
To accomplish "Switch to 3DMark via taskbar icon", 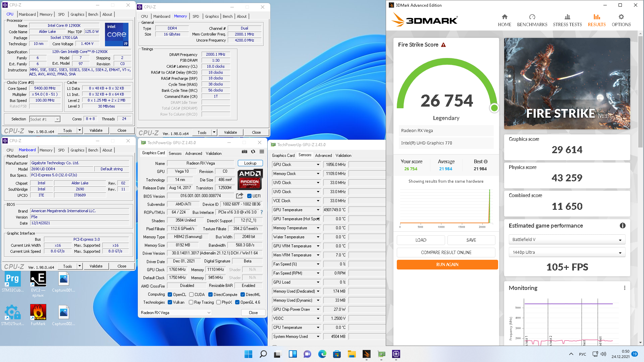I will tap(366, 354).
